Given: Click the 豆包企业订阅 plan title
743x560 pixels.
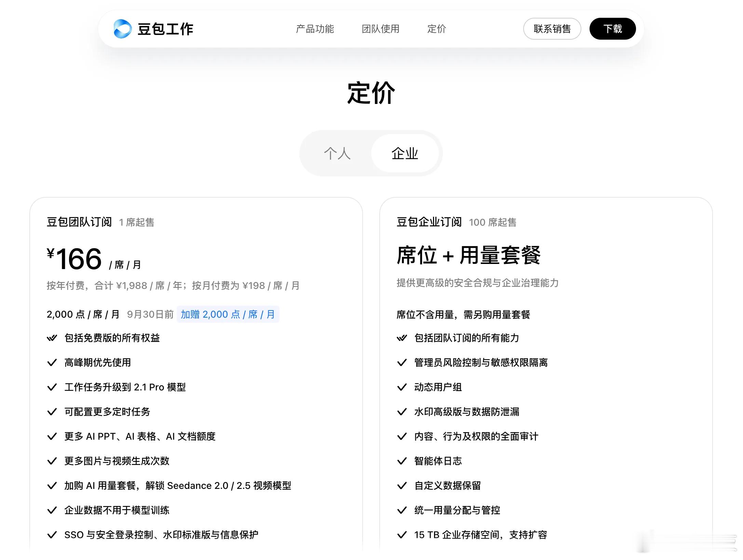Looking at the screenshot, I should (429, 222).
